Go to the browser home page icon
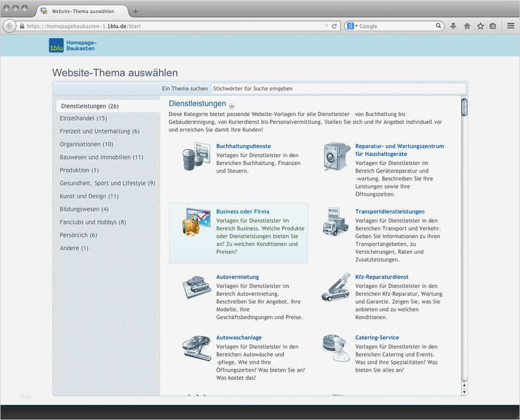 (467, 26)
